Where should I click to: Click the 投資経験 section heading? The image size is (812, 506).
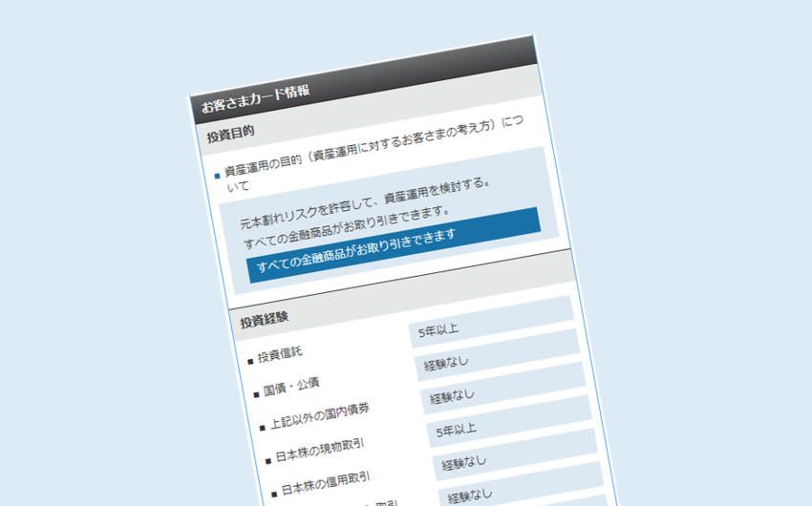click(x=264, y=319)
